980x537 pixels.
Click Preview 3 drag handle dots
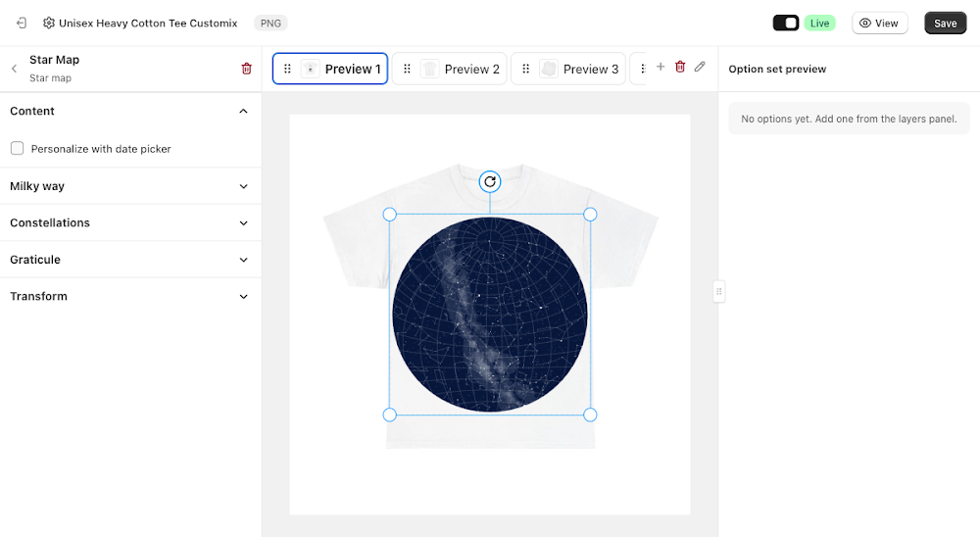point(525,69)
